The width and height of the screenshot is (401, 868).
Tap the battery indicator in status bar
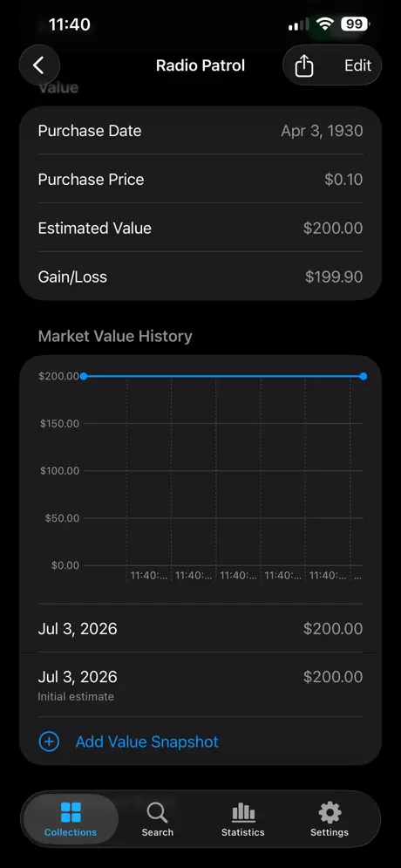[355, 24]
